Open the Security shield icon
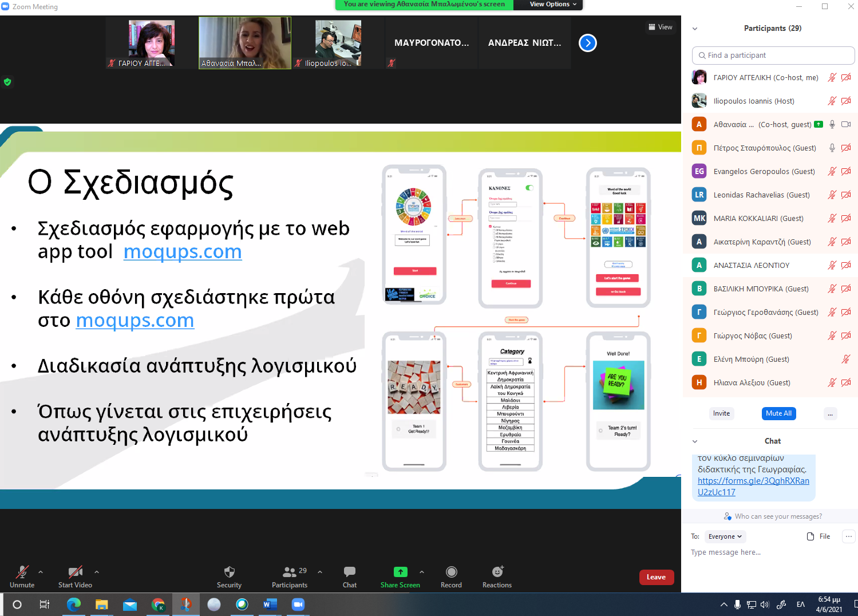 pyautogui.click(x=229, y=572)
